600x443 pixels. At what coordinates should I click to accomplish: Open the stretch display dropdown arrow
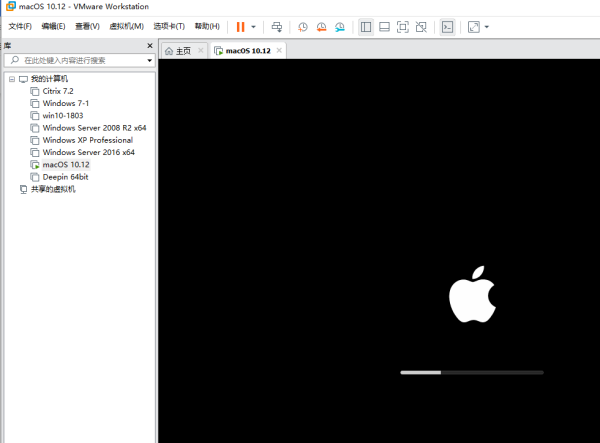click(x=487, y=27)
